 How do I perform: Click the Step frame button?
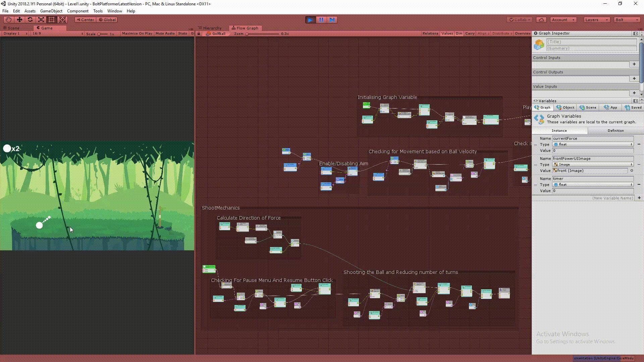pyautogui.click(x=332, y=20)
